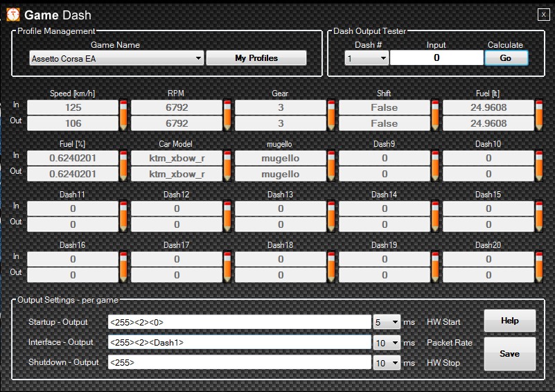Click the pencil icon beside Fuel [%]
Viewport: 555px width, 392px height.
coord(124,166)
